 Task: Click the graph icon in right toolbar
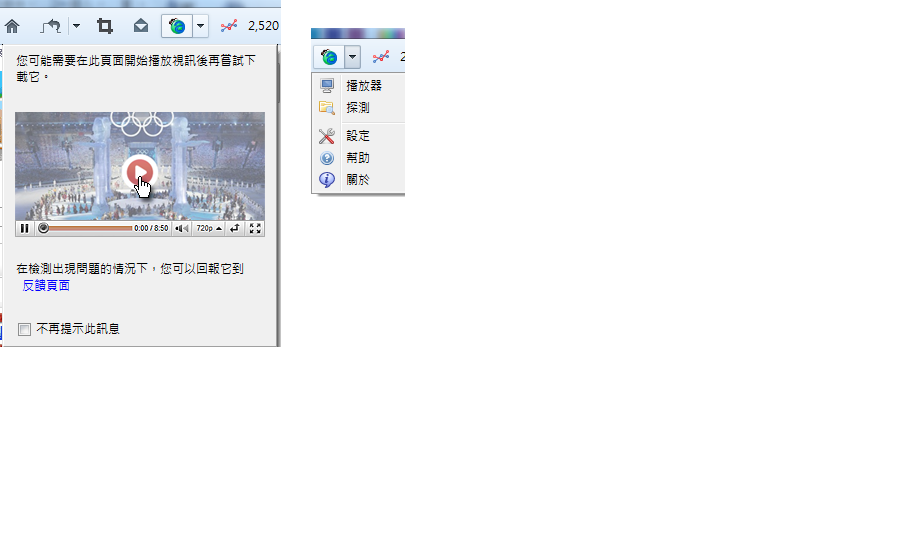click(x=380, y=57)
